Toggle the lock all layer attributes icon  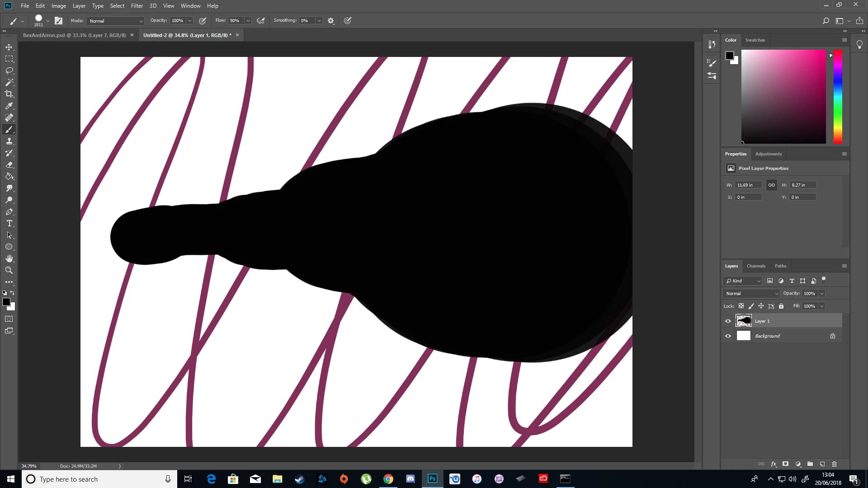coord(781,306)
